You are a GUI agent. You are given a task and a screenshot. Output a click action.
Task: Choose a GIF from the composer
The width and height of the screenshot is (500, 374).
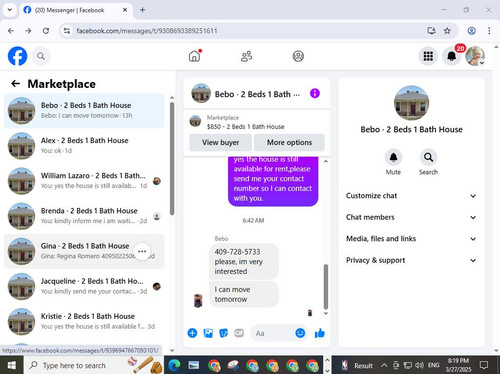239,333
